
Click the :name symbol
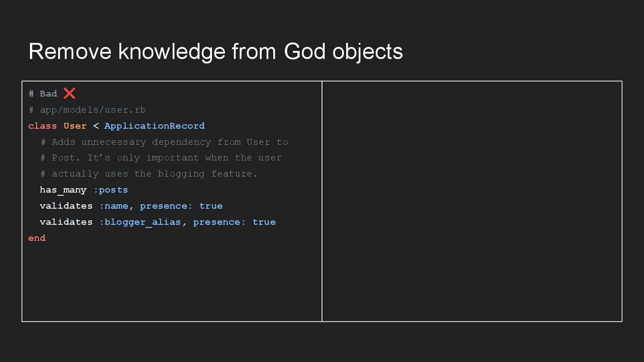click(114, 206)
